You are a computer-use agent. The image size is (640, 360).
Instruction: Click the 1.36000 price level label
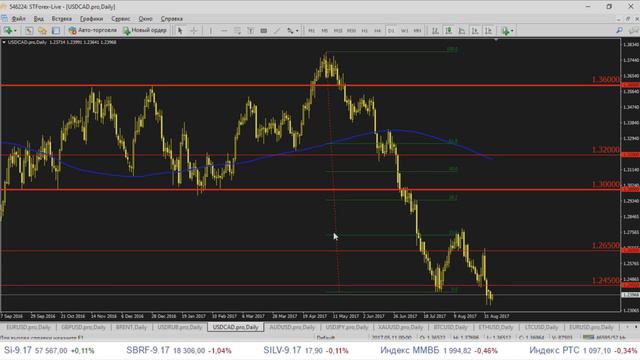coord(605,79)
